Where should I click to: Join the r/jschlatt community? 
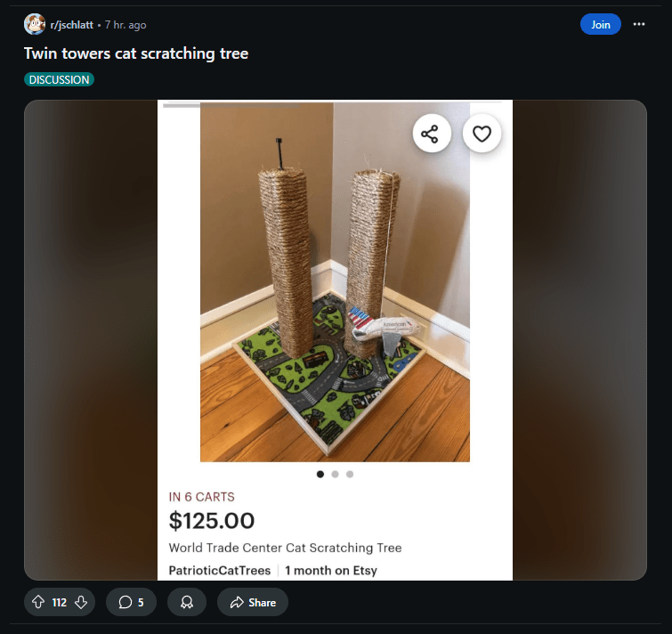601,24
